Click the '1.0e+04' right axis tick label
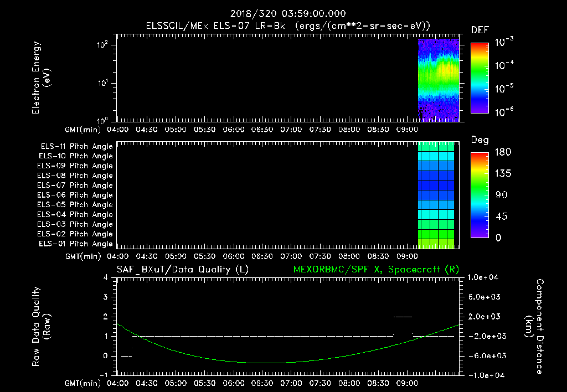Screen dimensions: 567x392 point(483,278)
